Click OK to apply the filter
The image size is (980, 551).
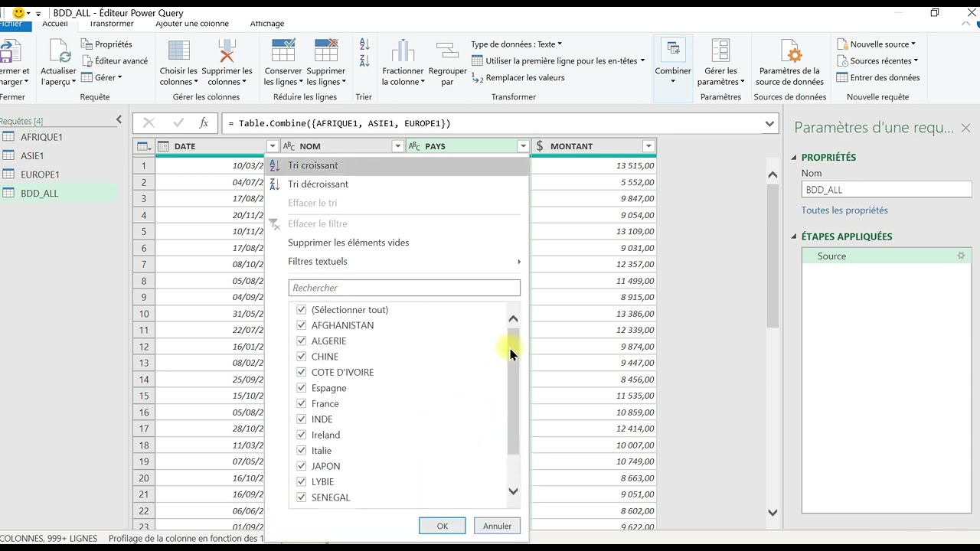click(x=443, y=526)
